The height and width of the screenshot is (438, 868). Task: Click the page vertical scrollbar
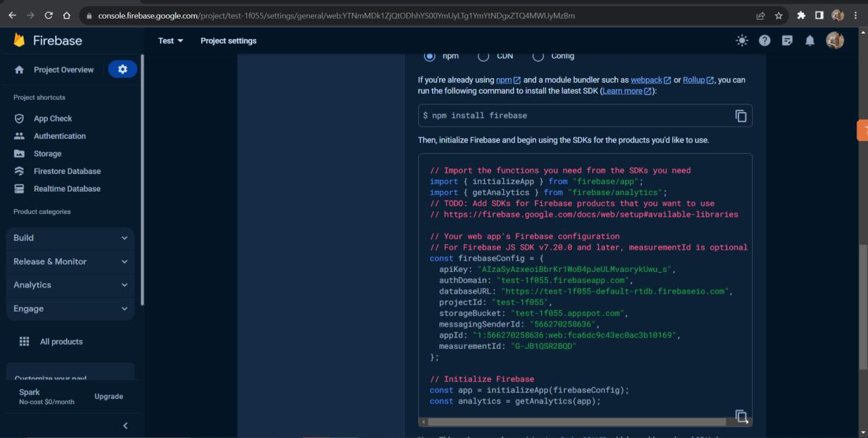(x=863, y=307)
